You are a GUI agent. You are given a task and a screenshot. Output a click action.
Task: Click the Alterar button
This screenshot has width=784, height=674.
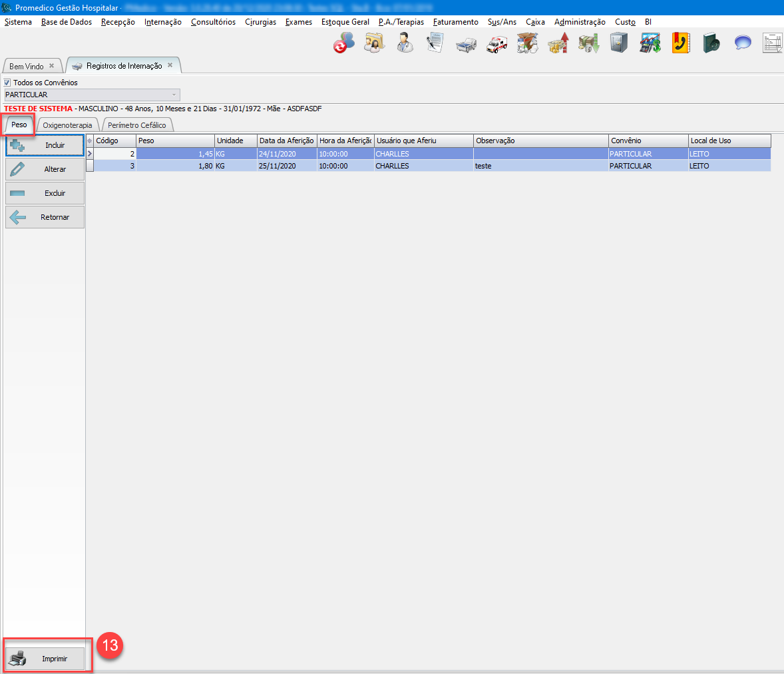[45, 169]
